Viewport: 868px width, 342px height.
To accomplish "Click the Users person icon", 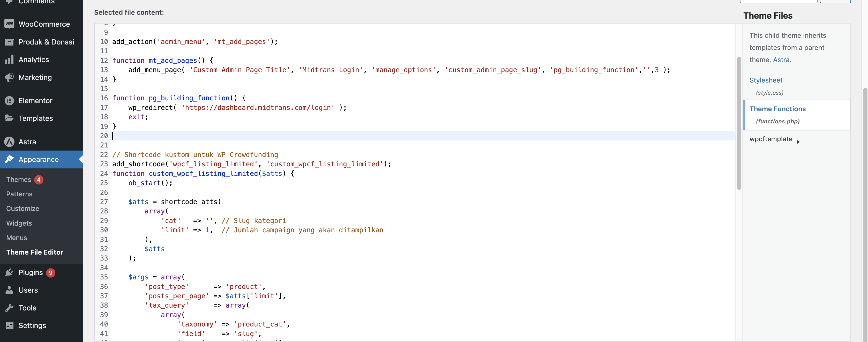I will point(9,290).
